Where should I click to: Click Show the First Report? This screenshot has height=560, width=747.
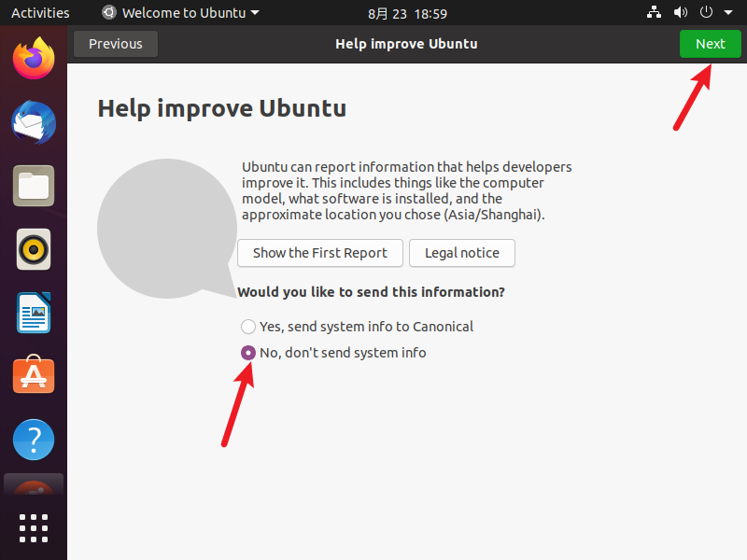coord(320,253)
